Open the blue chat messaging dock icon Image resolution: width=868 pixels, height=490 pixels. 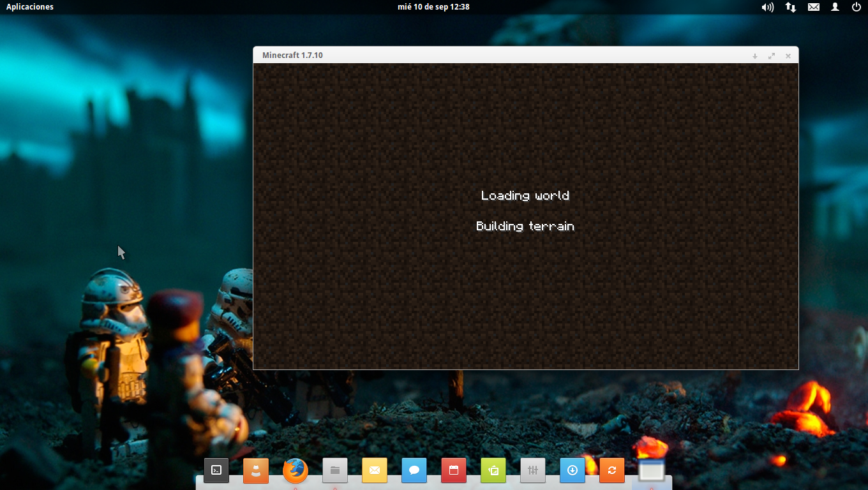pyautogui.click(x=414, y=470)
